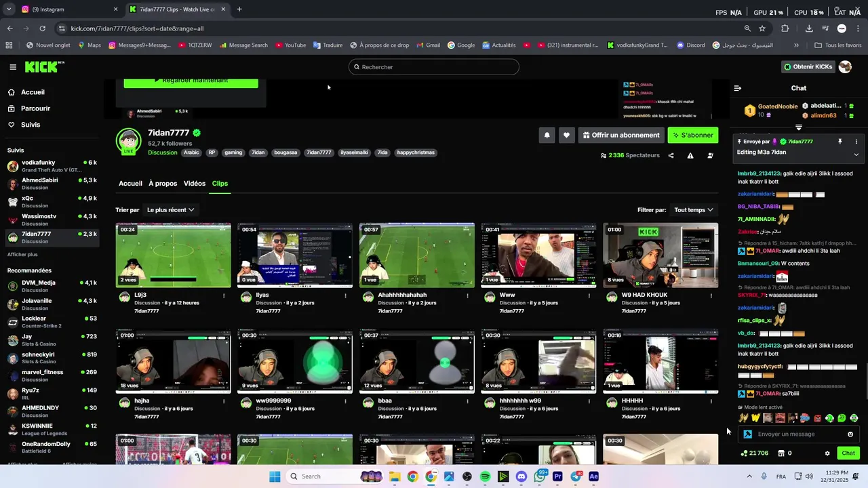
Task: Show more followed channels 'Afficher plus'
Action: click(22, 254)
